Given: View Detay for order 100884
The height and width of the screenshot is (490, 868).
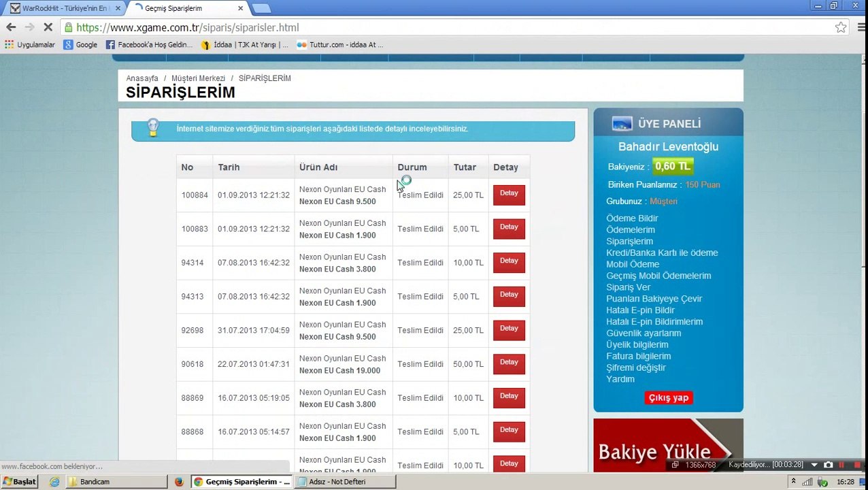Looking at the screenshot, I should tap(509, 195).
